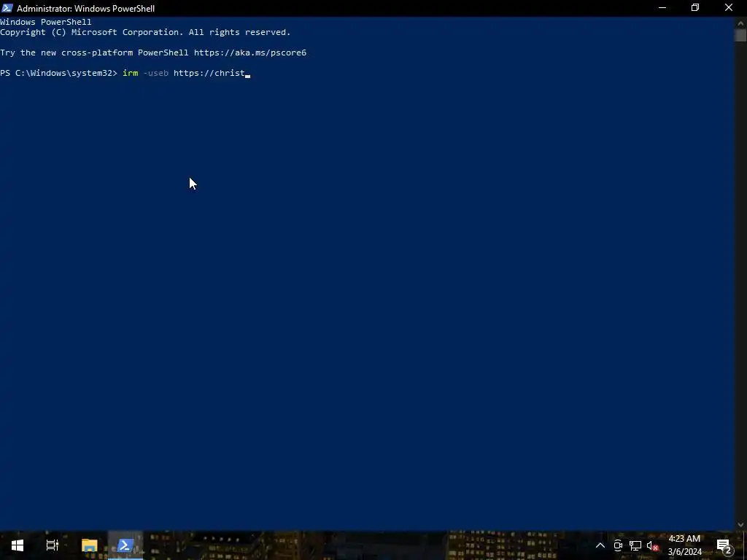
Task: Click the PowerShell icon in title bar
Action: click(x=7, y=8)
